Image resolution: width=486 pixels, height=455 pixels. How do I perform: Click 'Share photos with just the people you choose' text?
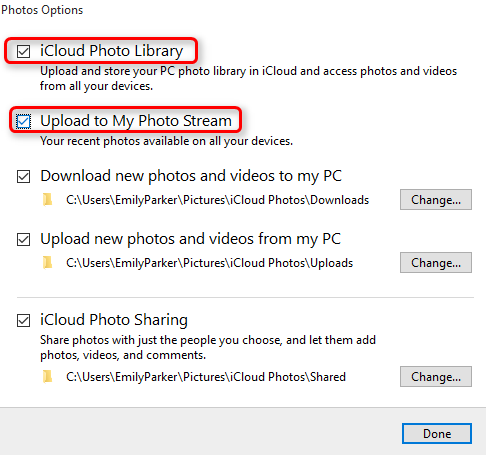coord(208,348)
